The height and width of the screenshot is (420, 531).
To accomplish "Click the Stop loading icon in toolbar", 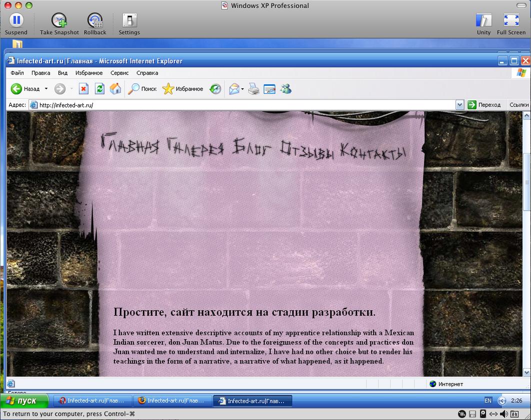I will tap(83, 89).
